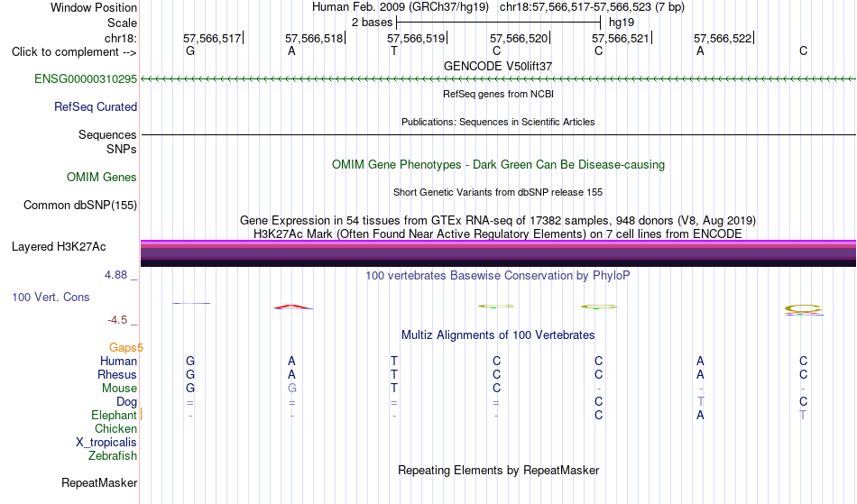857x504 pixels.
Task: Click the window position chr18:57,566,517-57,566,523 text
Action: 592,7
